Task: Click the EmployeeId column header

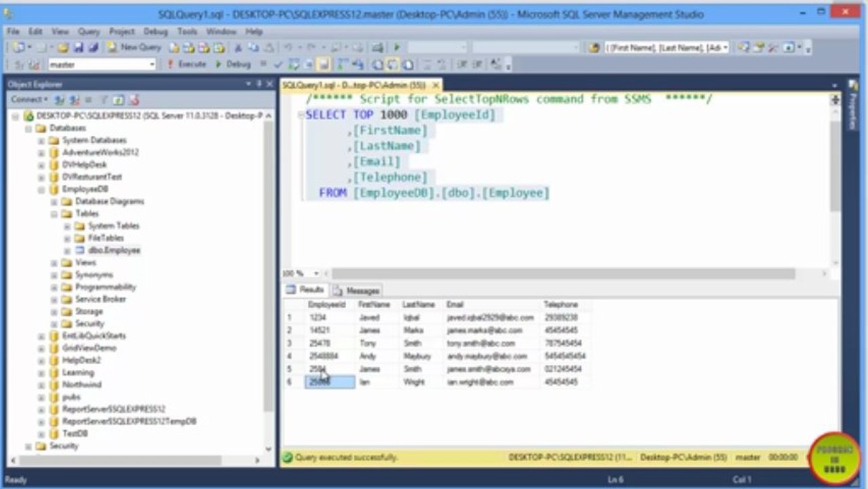Action: coord(328,305)
